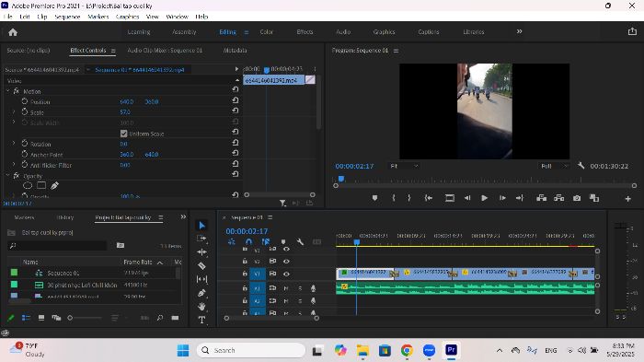Screen dimensions: 644x362
Task: Switch Project panel to Icon View
Action: coord(41,318)
